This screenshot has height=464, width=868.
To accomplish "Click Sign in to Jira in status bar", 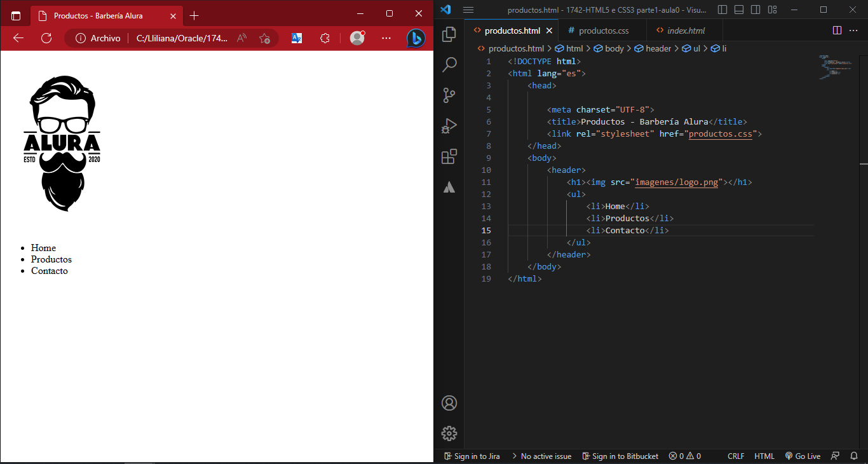I will [x=472, y=456].
